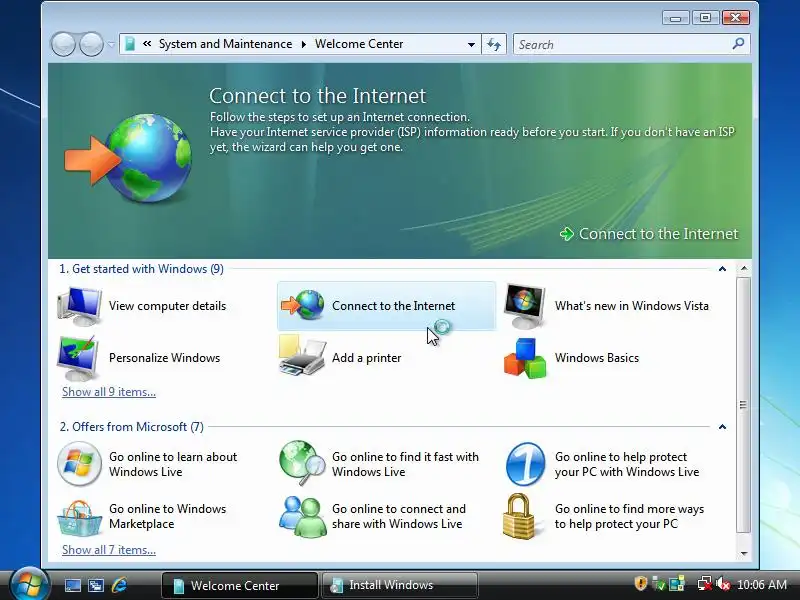Image resolution: width=800 pixels, height=600 pixels.
Task: Collapse the Get started with Windows section
Action: pos(722,269)
